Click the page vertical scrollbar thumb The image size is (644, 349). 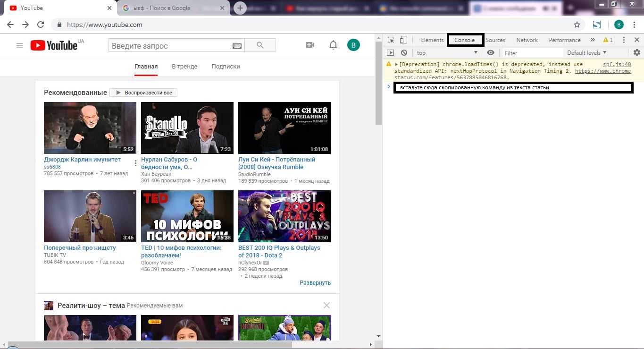379,83
